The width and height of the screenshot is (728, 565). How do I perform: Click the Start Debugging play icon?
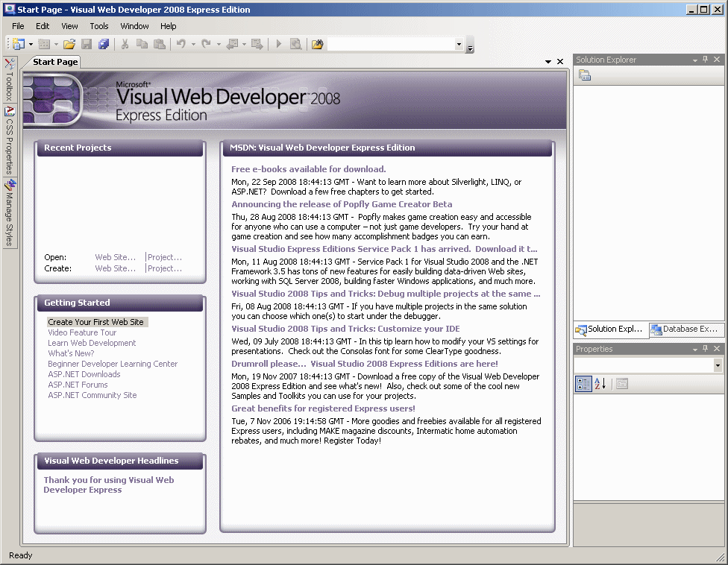(279, 44)
